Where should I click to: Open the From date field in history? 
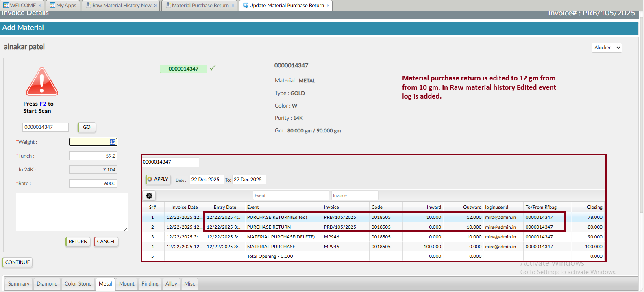206,180
